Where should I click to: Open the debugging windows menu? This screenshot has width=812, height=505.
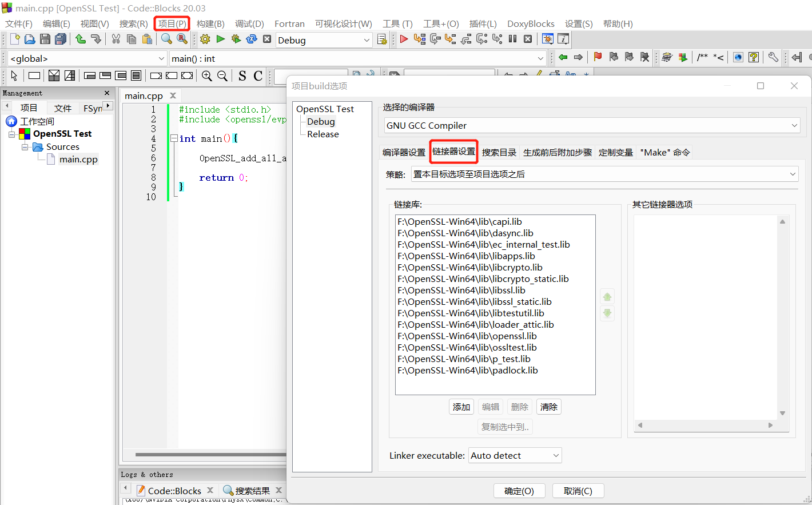[x=548, y=39]
